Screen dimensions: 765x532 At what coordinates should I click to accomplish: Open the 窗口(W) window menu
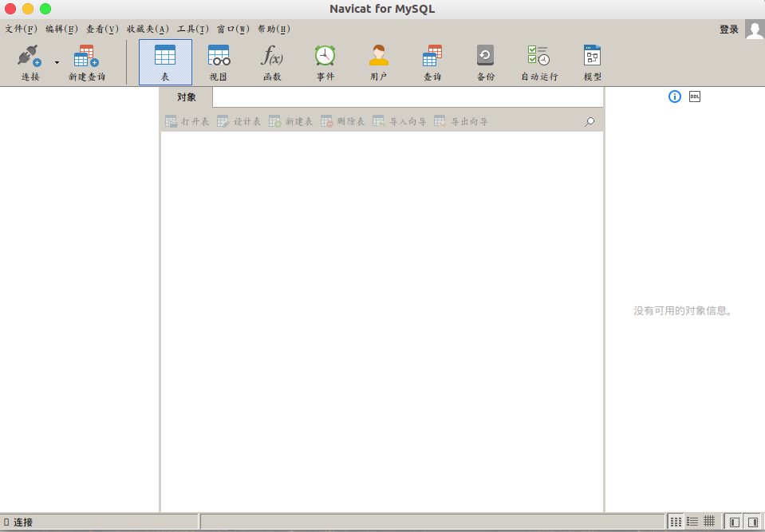point(233,29)
